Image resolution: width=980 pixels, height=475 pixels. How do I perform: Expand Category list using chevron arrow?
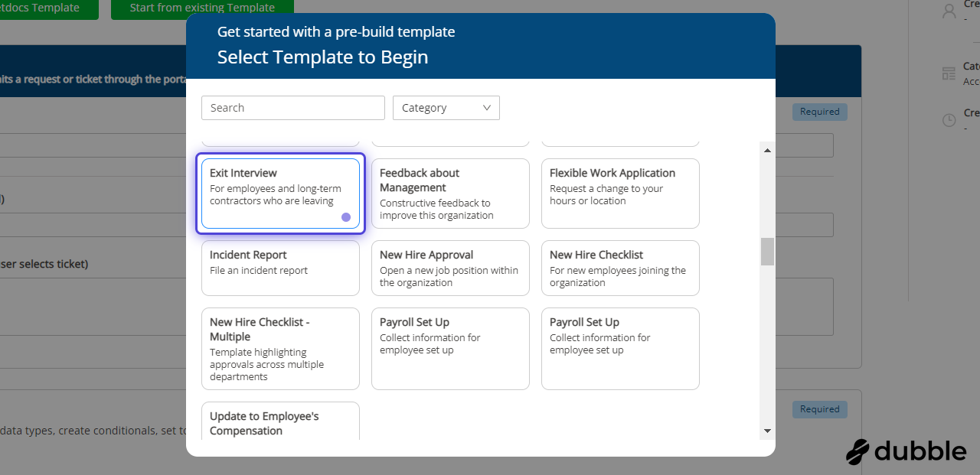(487, 108)
